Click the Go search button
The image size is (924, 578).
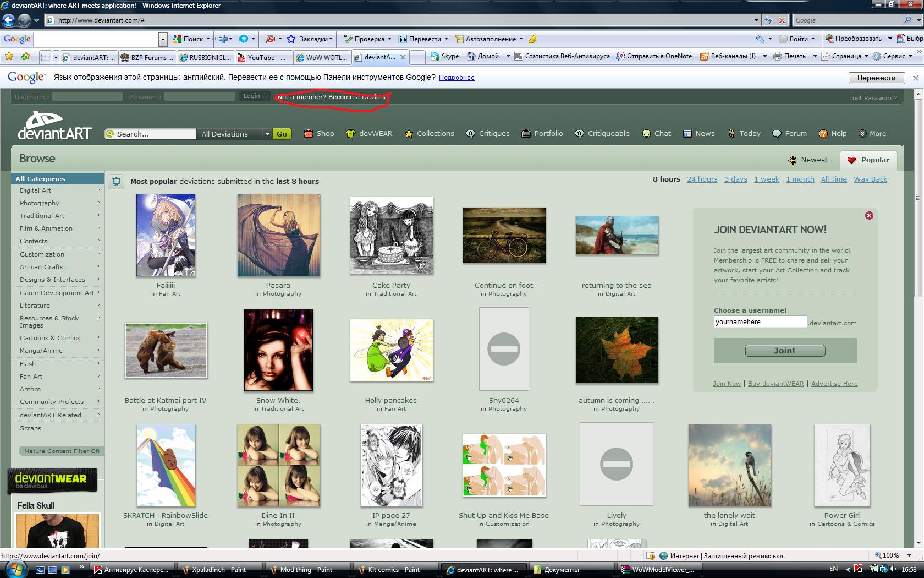[282, 134]
